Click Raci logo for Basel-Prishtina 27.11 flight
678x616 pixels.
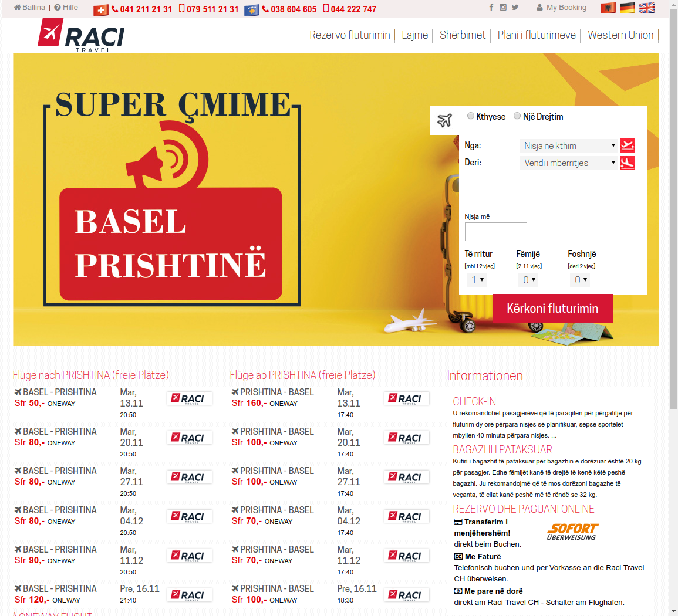[190, 477]
